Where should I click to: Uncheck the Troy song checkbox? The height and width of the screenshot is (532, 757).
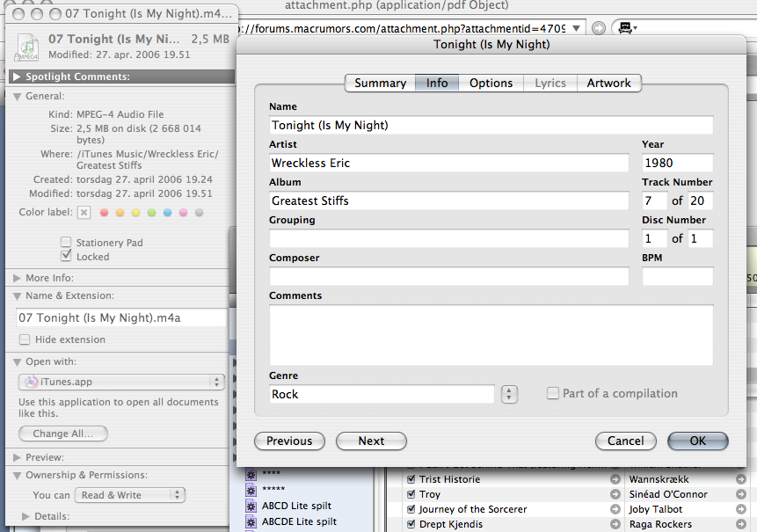pos(411,494)
